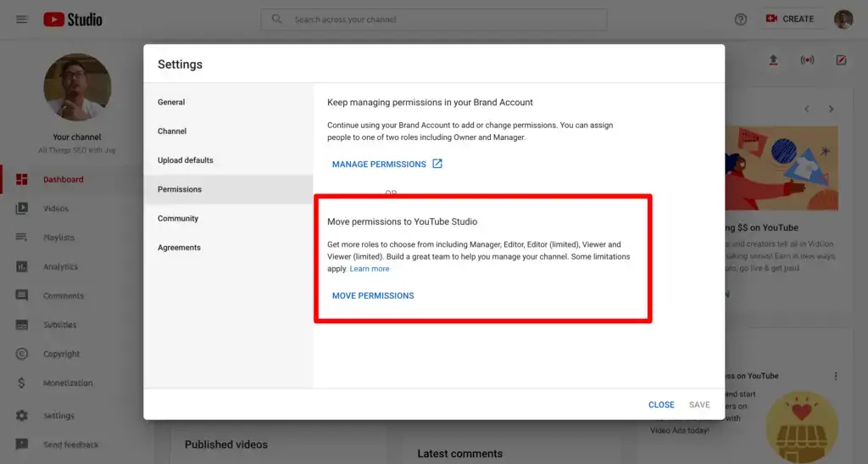
Task: Click the Dashboard icon in the sidebar
Action: [x=21, y=179]
